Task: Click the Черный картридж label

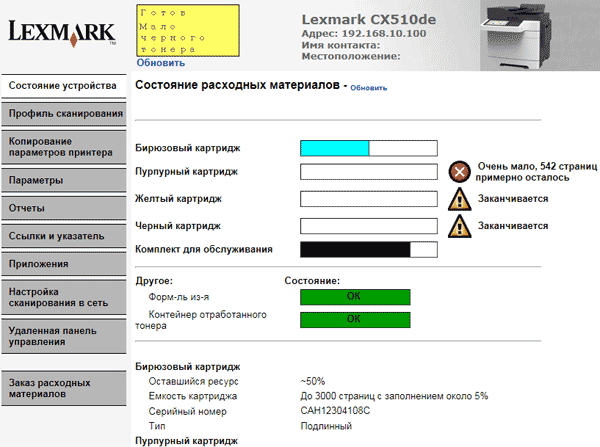Action: coord(178,226)
